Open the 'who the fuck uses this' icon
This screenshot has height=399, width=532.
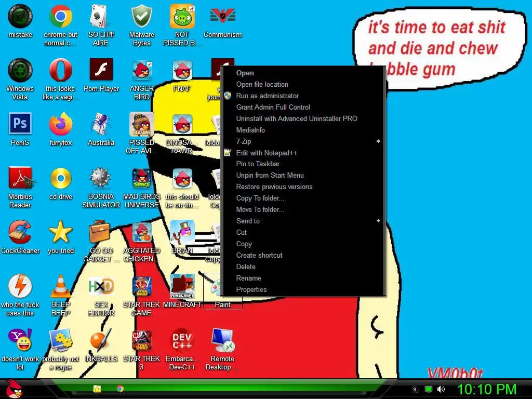coord(20,295)
